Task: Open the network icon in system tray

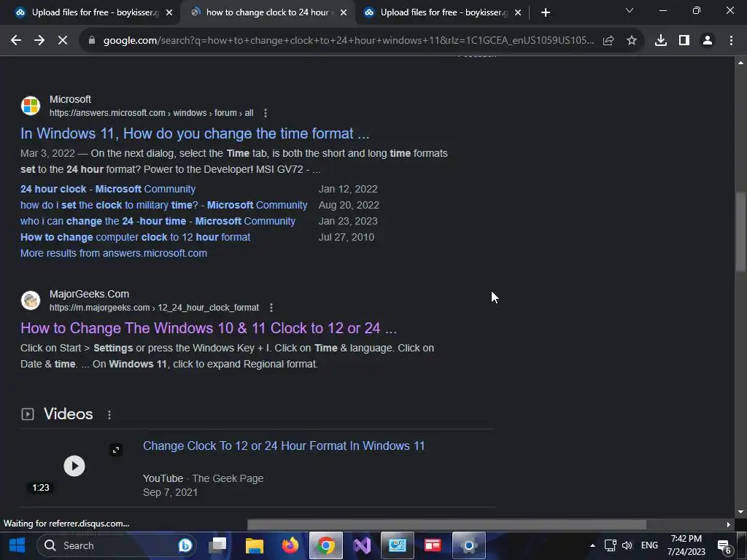Action: click(611, 545)
